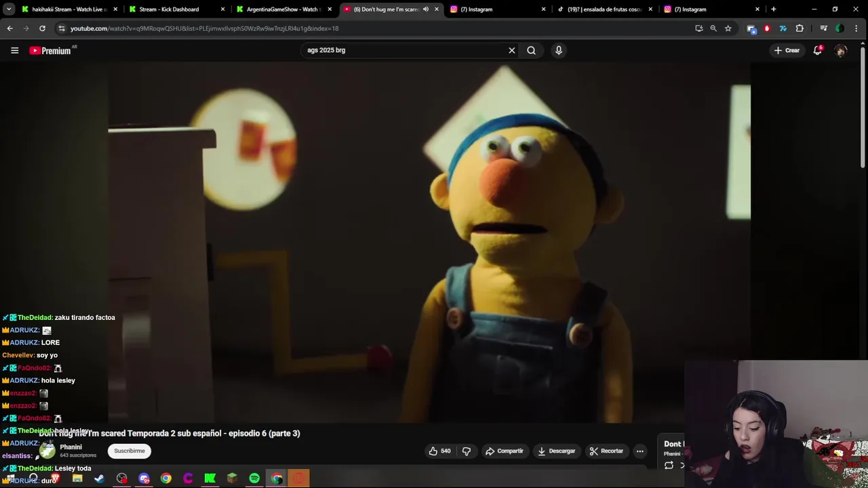Close the ArgentinaGameShow tab
The height and width of the screenshot is (488, 868).
(x=330, y=9)
